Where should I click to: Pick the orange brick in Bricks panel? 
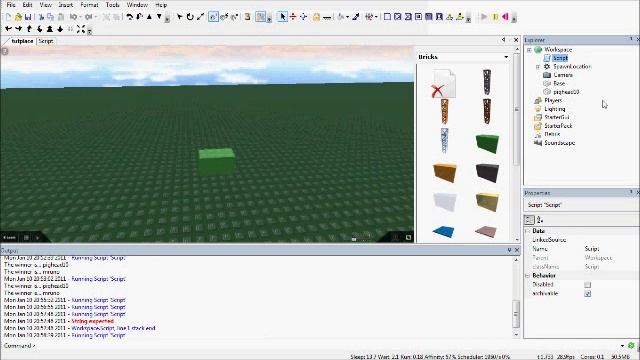coord(444,172)
